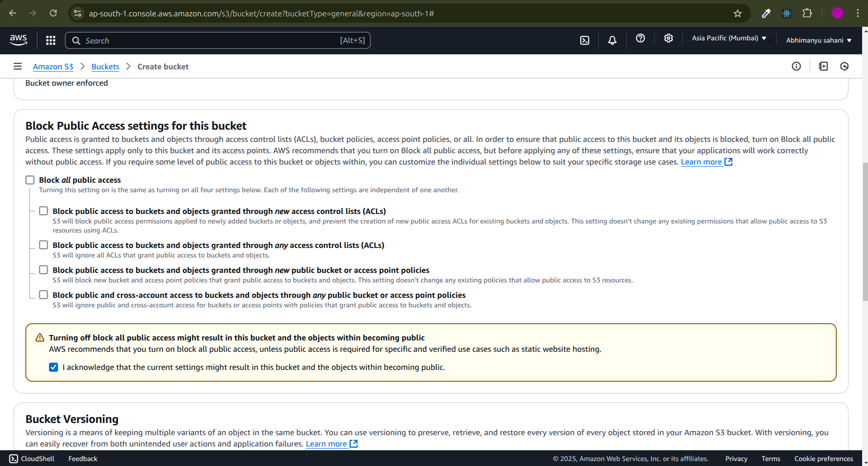Click the warning triangle icon in alert box
The height and width of the screenshot is (466, 868).
click(x=40, y=338)
